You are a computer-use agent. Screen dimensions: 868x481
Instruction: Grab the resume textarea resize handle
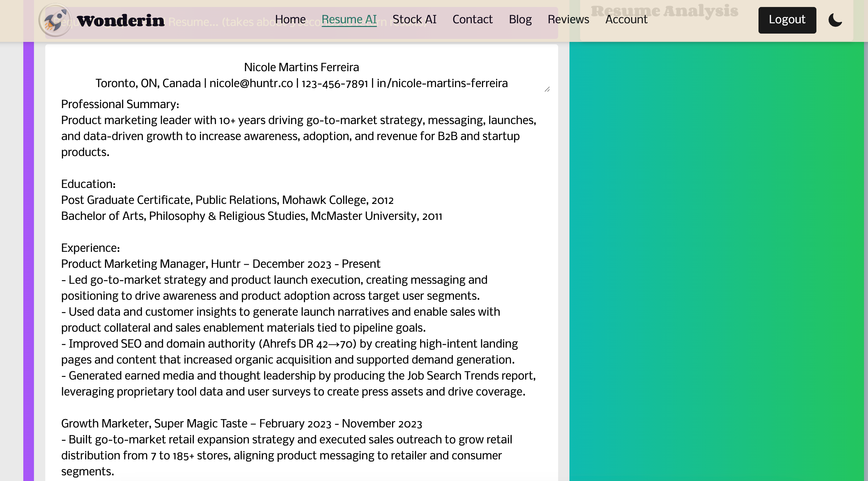tap(547, 89)
